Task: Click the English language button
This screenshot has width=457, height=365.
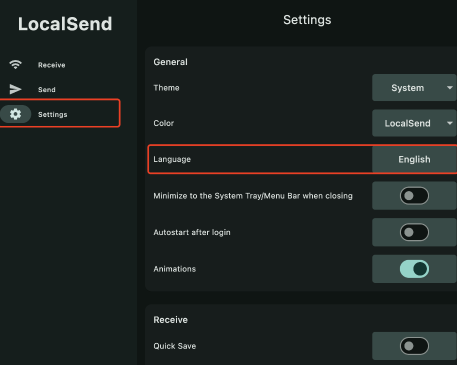Action: pyautogui.click(x=414, y=159)
